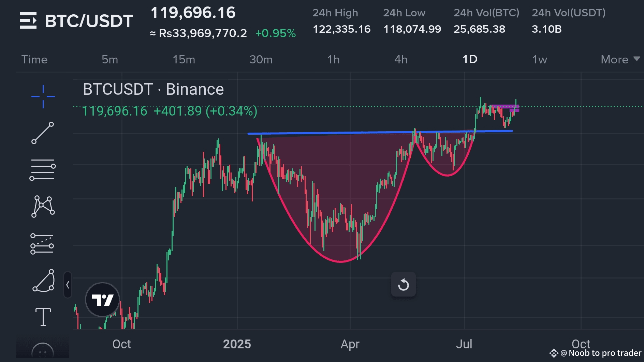Click the Jul label on the time axis

point(464,344)
